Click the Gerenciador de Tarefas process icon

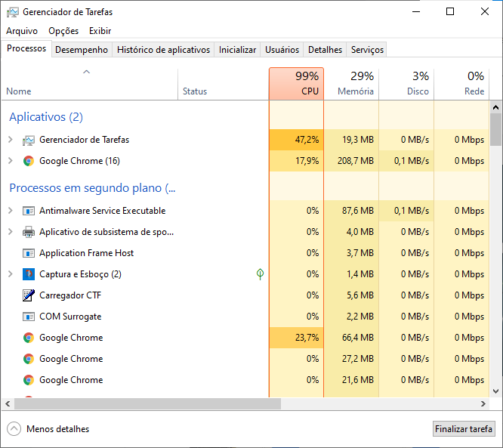[29, 140]
